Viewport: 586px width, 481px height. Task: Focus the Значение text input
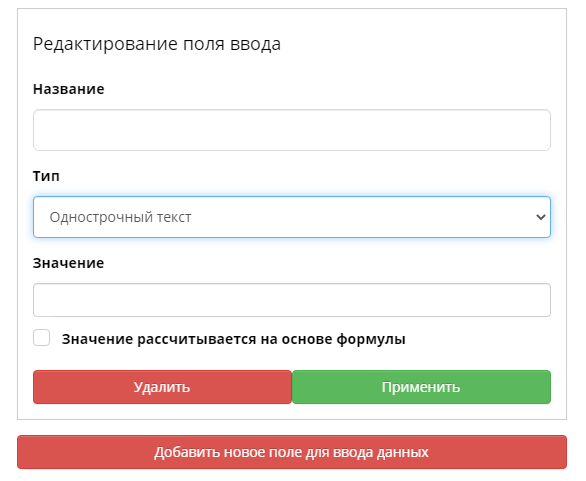292,300
